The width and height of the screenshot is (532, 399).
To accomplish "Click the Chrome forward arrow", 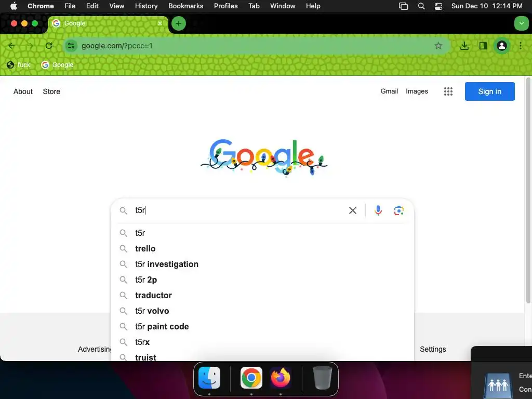I will 30,46.
